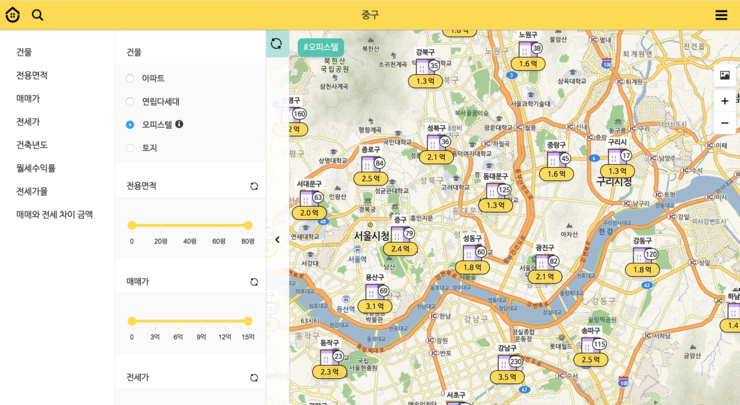Click the 매매가 slider minimum handle
This screenshot has width=740, height=405.
[132, 321]
